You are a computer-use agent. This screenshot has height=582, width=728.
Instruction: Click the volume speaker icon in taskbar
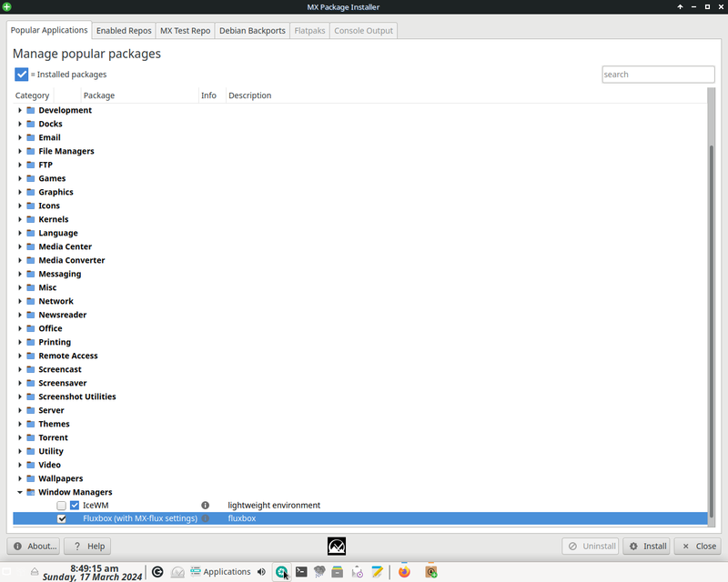coord(261,572)
